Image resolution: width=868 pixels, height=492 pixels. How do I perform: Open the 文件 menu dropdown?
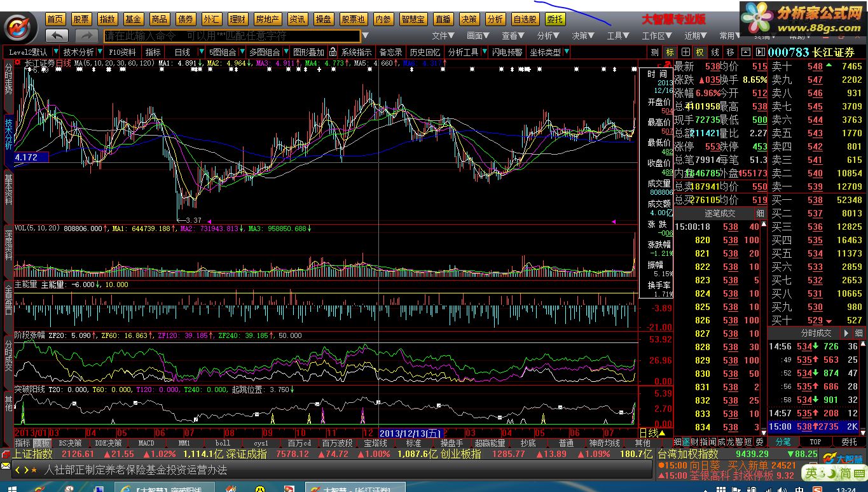point(443,36)
